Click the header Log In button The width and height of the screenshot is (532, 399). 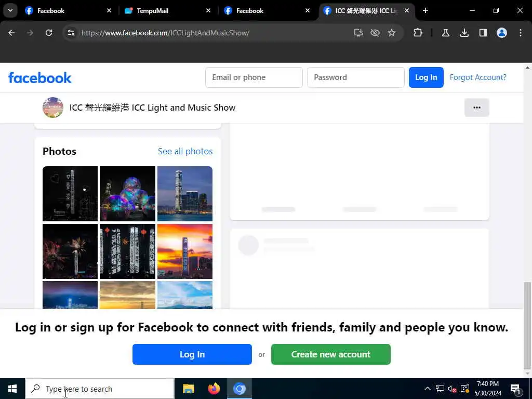pyautogui.click(x=426, y=77)
